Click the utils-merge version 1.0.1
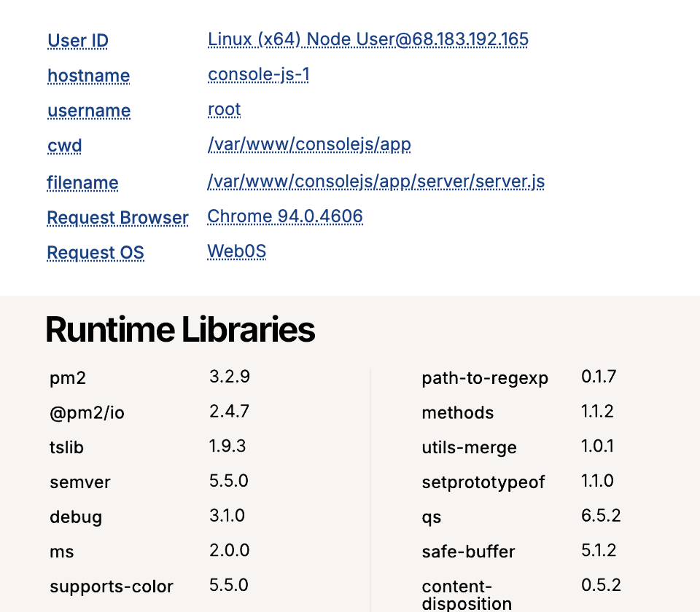Screen dimensions: 700x612 [x=597, y=446]
